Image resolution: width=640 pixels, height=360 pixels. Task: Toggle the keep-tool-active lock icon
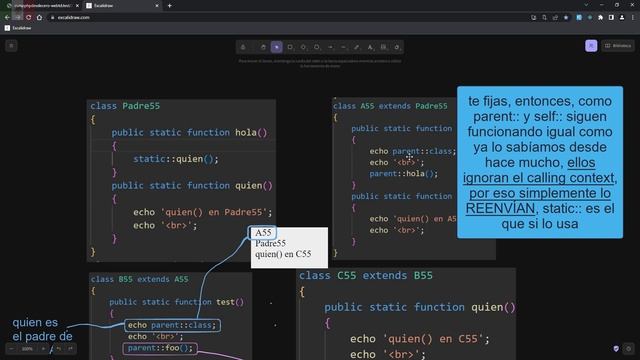tap(243, 47)
